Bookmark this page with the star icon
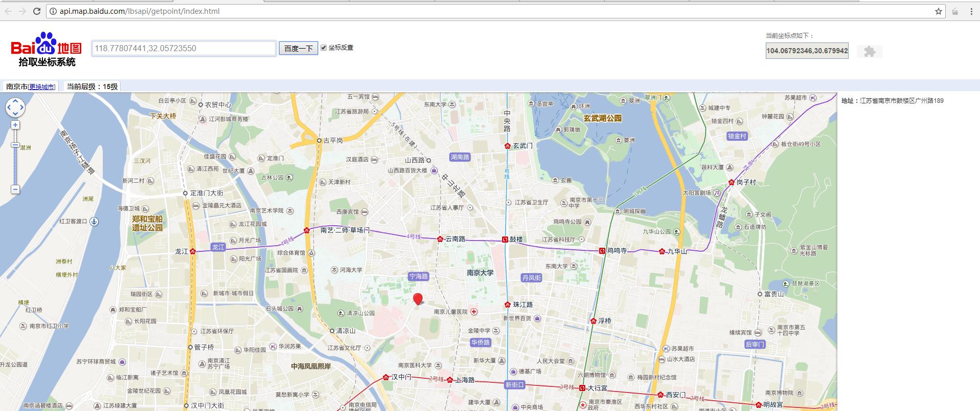The width and height of the screenshot is (980, 411). click(939, 11)
